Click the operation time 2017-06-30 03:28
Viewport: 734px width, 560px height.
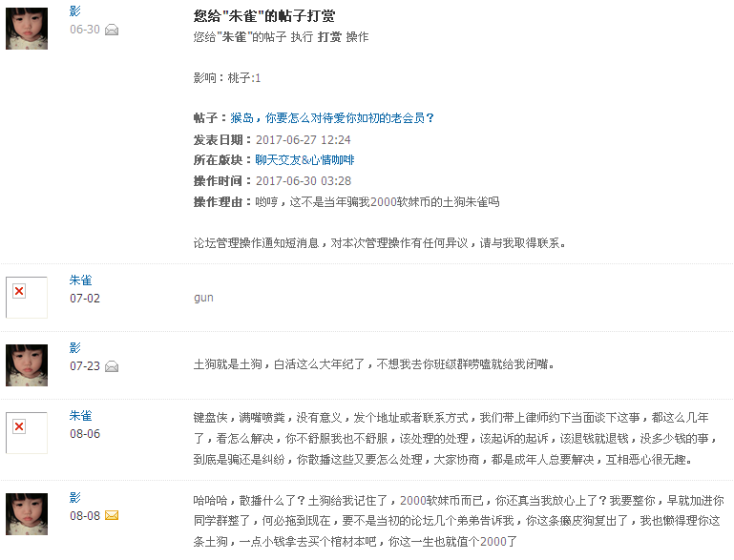click(x=304, y=181)
